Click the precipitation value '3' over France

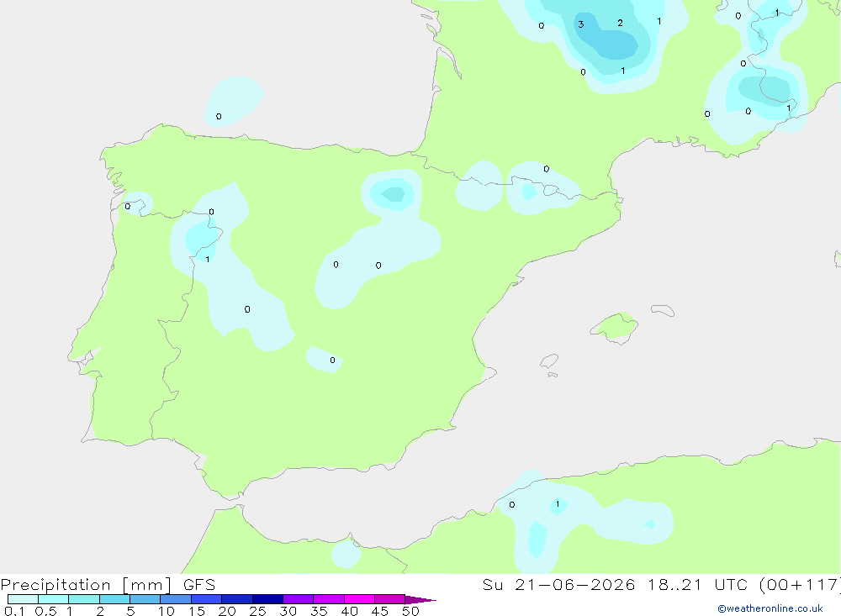pyautogui.click(x=581, y=24)
